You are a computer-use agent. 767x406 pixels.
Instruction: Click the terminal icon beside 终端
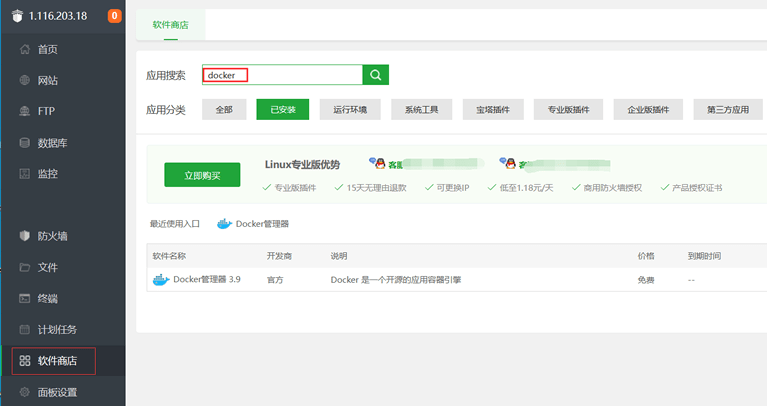coord(24,298)
